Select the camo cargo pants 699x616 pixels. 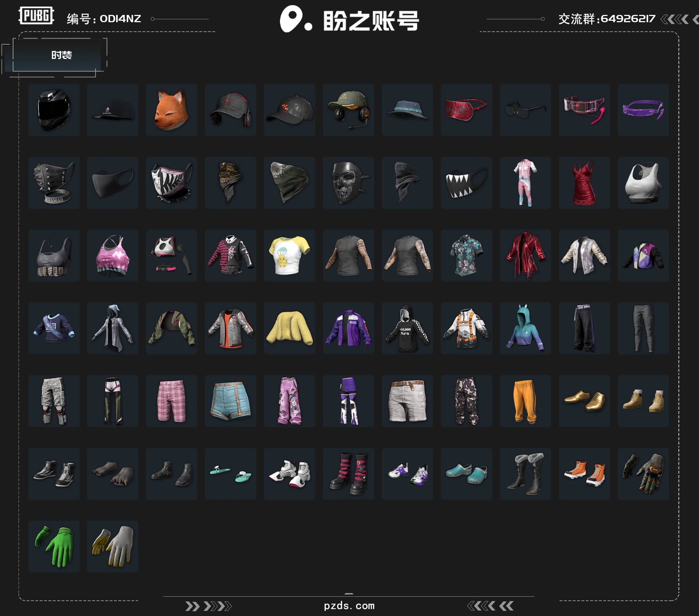[466, 401]
